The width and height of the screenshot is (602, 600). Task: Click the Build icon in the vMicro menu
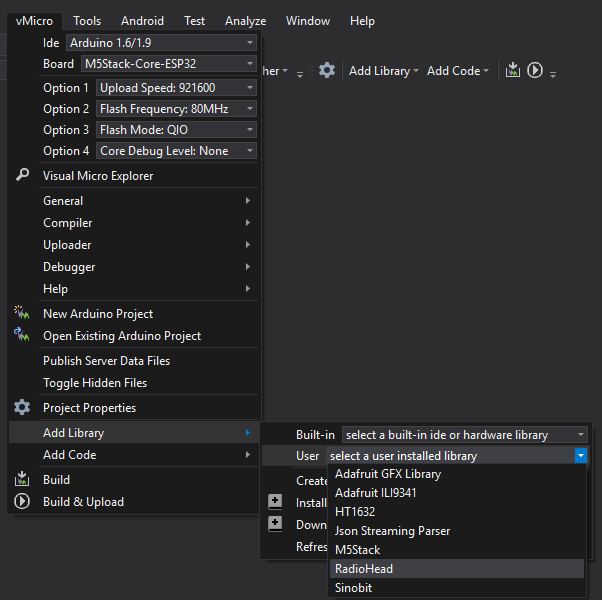pos(22,479)
